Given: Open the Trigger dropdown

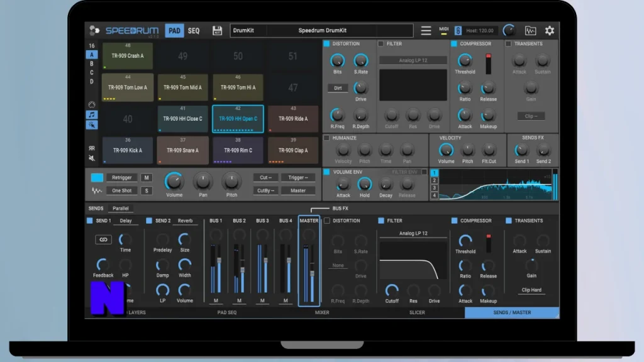Looking at the screenshot, I should [x=297, y=178].
